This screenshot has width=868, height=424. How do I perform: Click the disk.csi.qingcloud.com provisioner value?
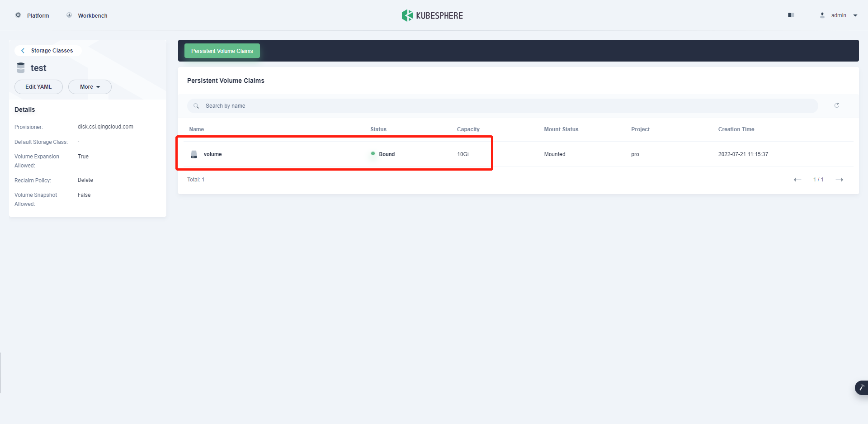(105, 127)
